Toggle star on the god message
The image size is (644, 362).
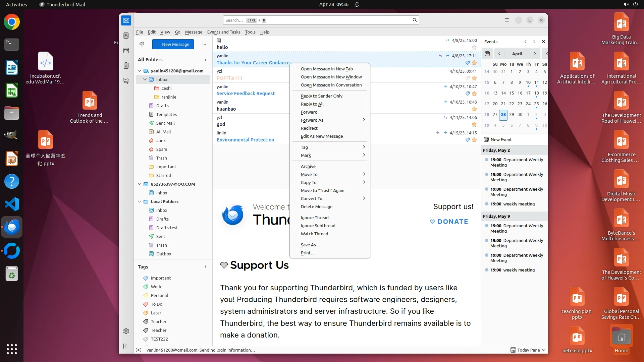tap(474, 125)
